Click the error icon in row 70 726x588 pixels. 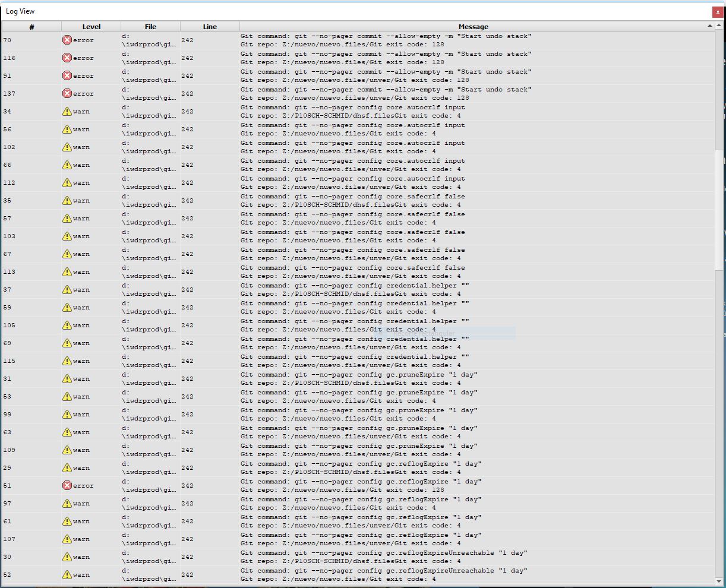pyautogui.click(x=67, y=40)
